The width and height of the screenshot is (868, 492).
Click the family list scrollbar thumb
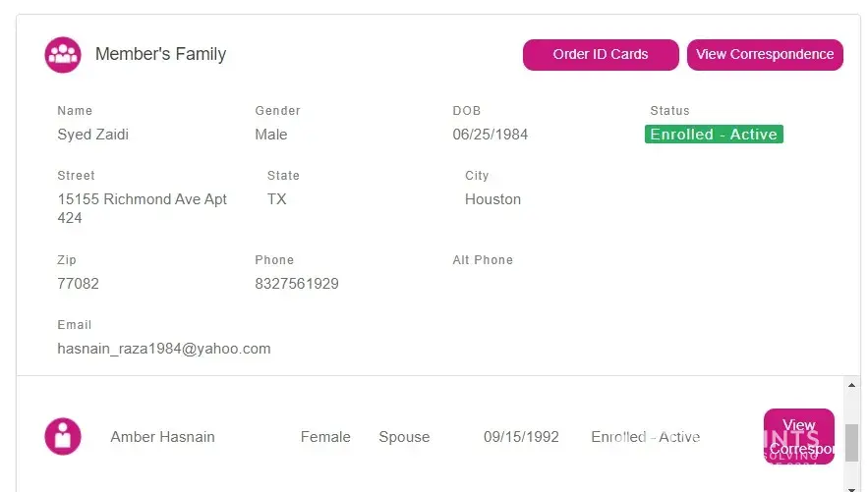(852, 442)
